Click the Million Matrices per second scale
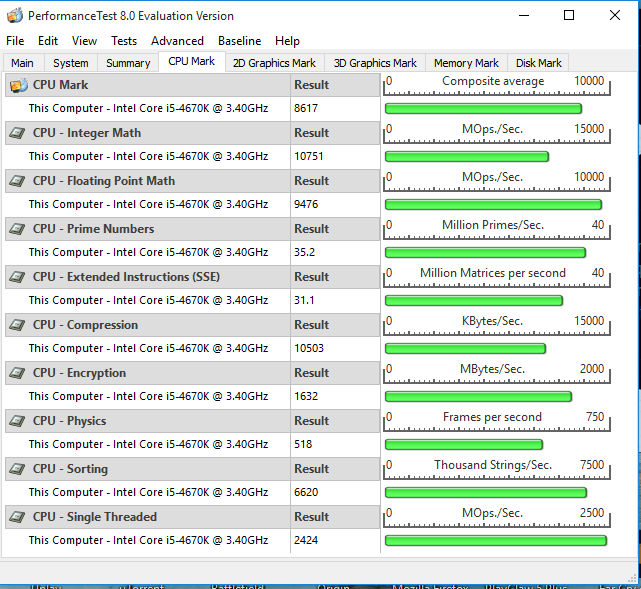This screenshot has height=589, width=641. tap(496, 277)
